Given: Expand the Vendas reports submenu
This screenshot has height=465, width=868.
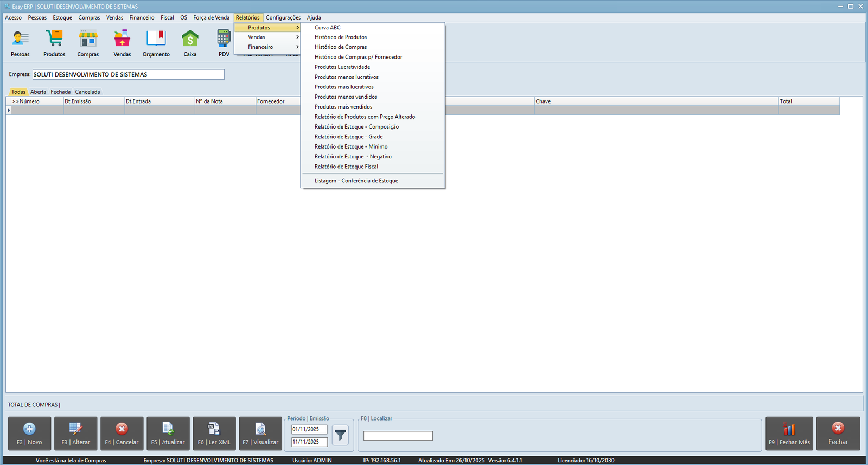Looking at the screenshot, I should (x=267, y=37).
